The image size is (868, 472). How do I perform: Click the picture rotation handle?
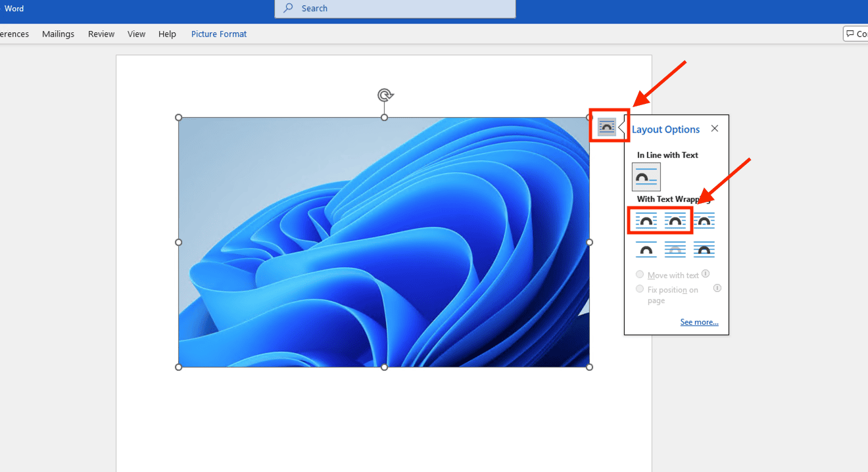pos(385,95)
